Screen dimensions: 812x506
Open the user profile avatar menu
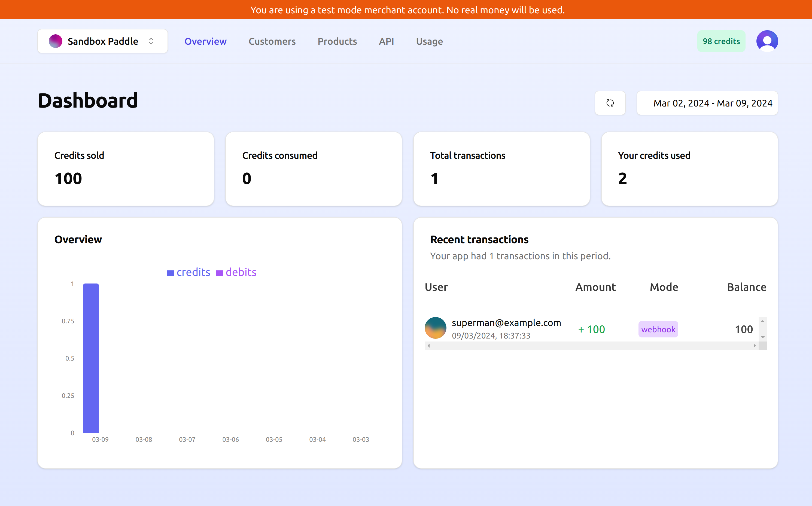767,41
